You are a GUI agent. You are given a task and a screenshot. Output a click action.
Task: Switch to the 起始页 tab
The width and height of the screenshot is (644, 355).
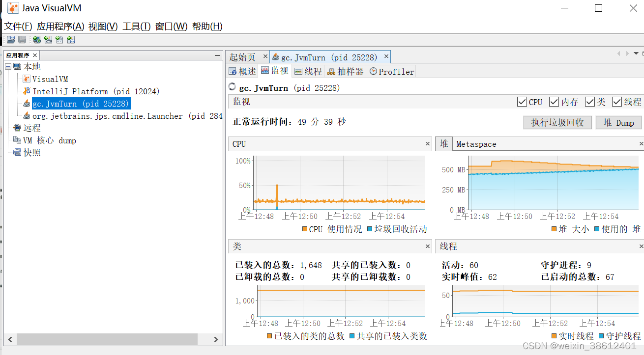pyautogui.click(x=243, y=57)
